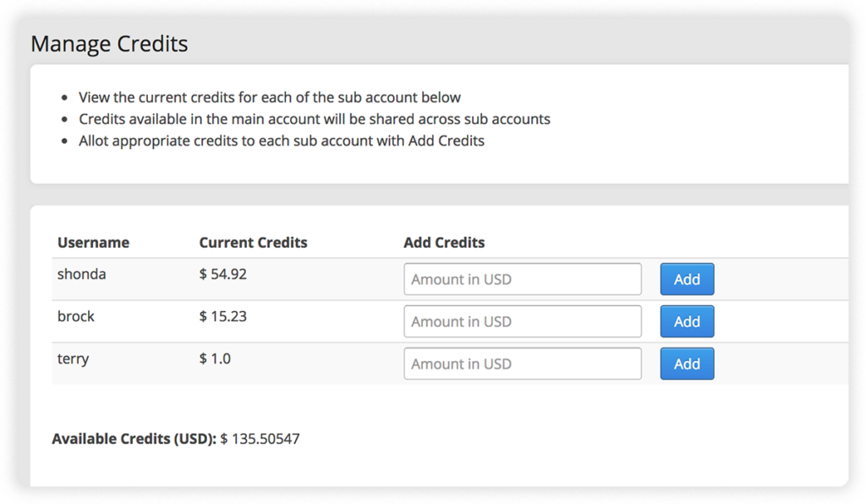Click the Add button for terry

tap(687, 364)
